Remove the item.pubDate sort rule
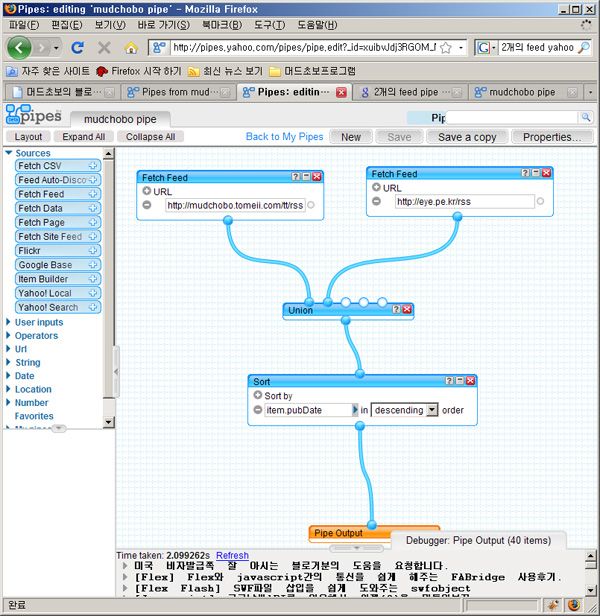 point(258,410)
